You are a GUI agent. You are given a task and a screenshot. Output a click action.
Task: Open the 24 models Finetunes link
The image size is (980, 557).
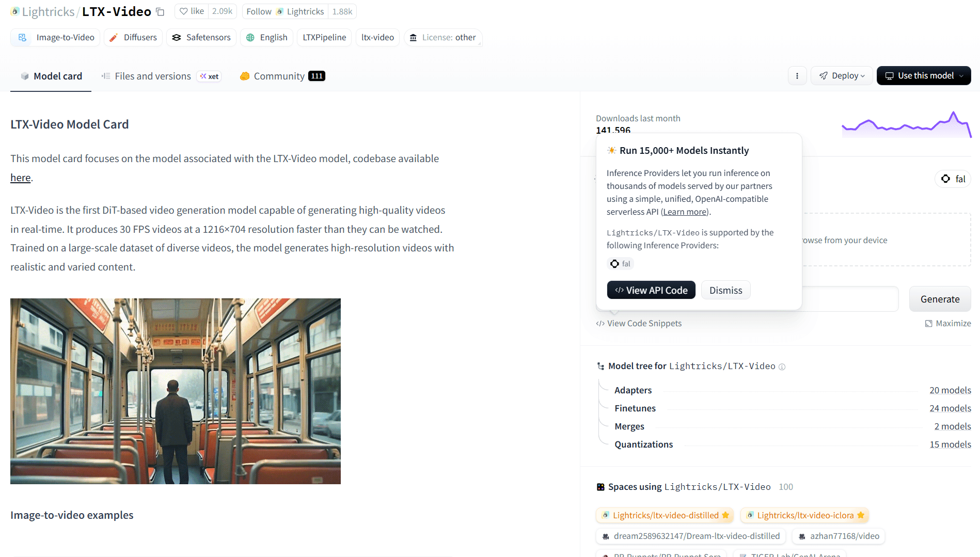[x=950, y=408]
